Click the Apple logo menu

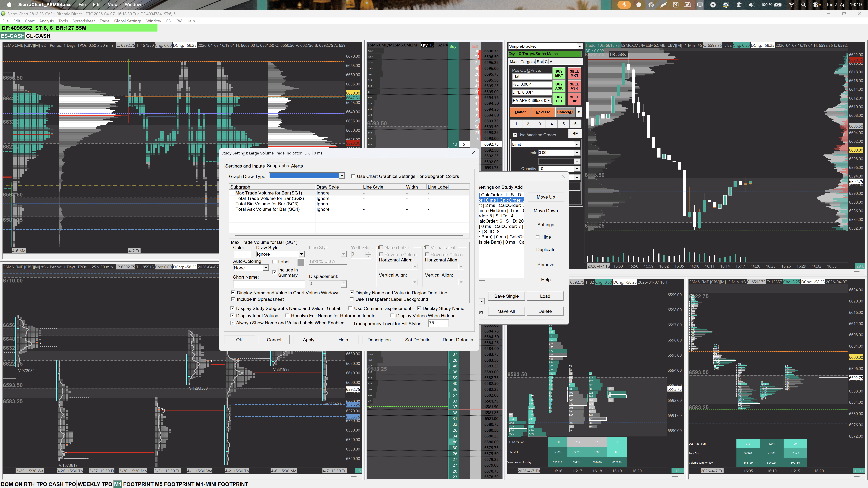[x=9, y=5]
